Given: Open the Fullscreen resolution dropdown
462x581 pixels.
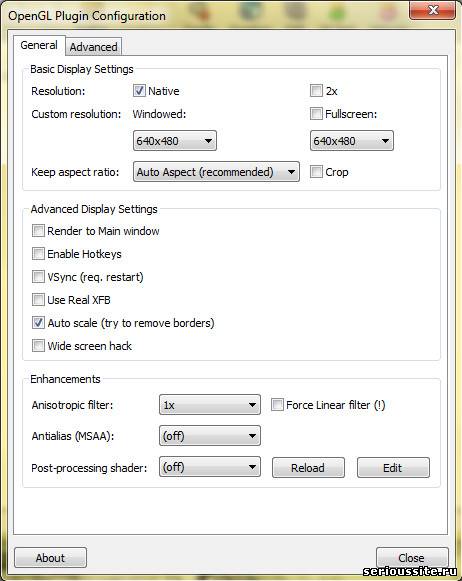Looking at the screenshot, I should coord(352,140).
